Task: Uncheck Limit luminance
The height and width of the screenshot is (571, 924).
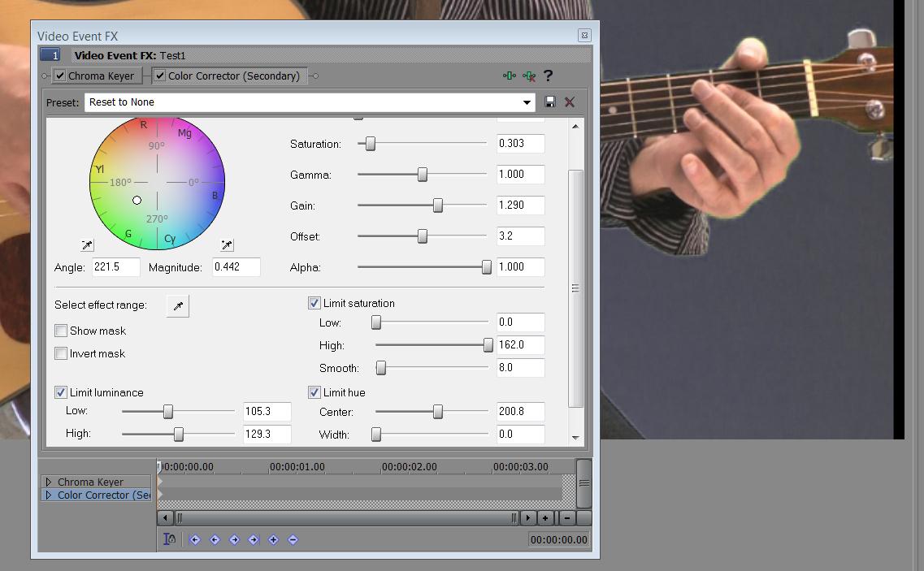Action: [61, 392]
